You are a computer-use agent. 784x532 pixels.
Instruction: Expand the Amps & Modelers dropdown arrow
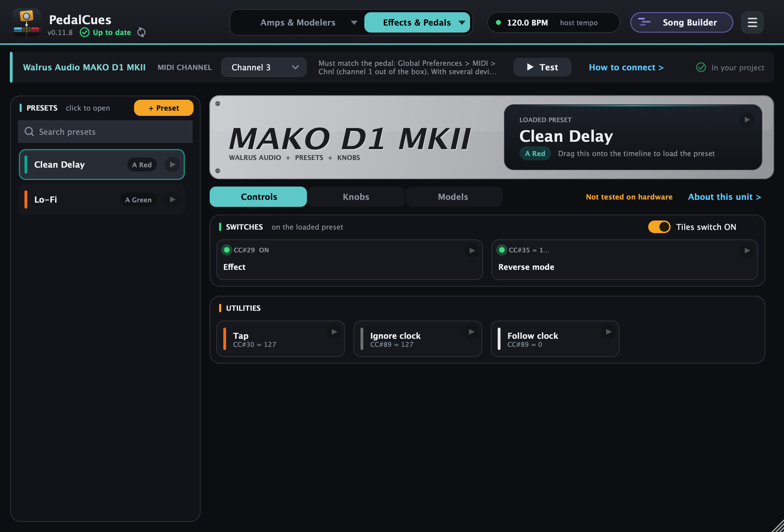tap(354, 23)
